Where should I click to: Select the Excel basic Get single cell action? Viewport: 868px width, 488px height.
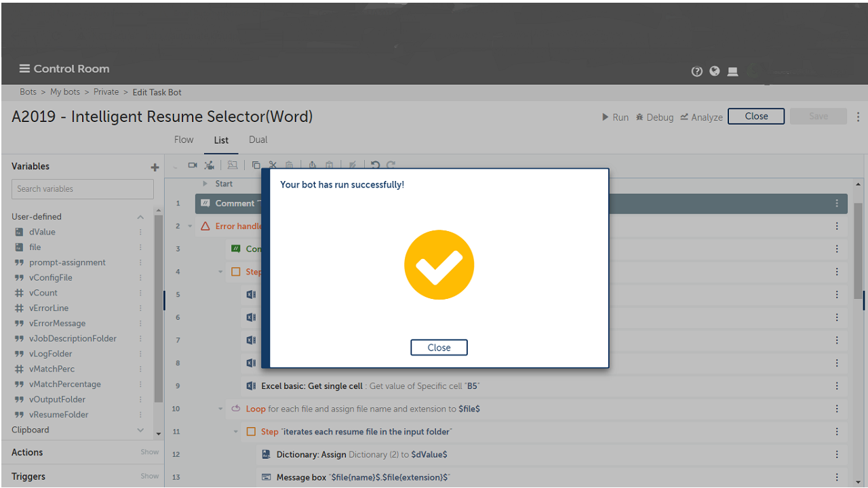(545, 386)
